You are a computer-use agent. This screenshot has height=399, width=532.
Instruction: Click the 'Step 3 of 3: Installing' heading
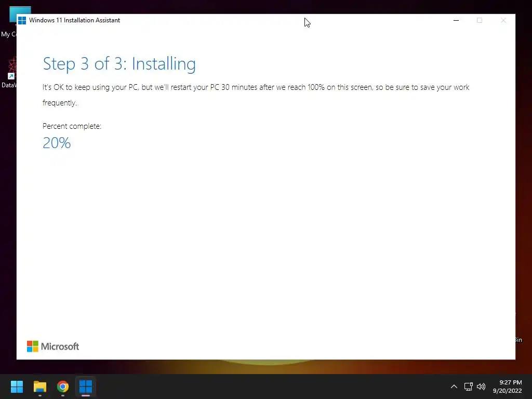click(x=119, y=64)
